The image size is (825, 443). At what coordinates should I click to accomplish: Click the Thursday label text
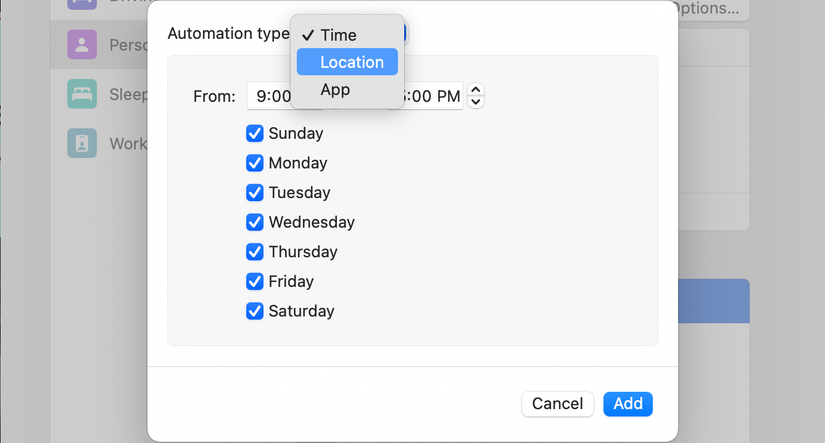pyautogui.click(x=303, y=251)
